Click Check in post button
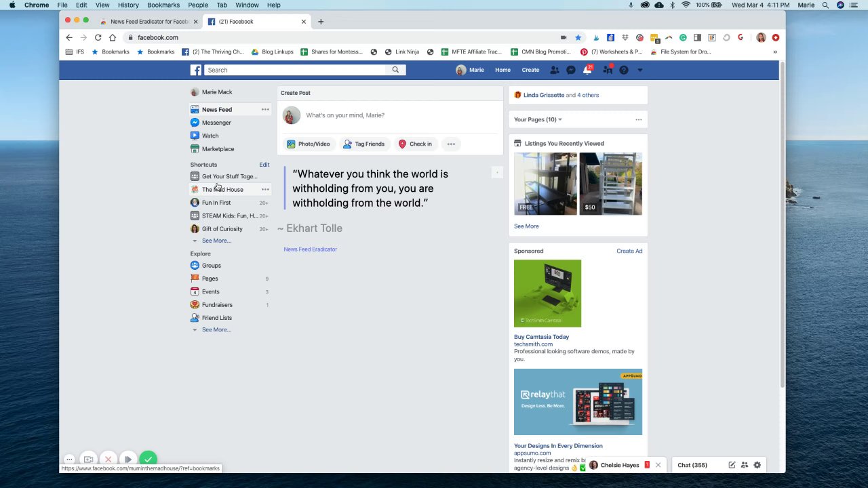Viewport: 868px width, 488px height. [x=415, y=144]
